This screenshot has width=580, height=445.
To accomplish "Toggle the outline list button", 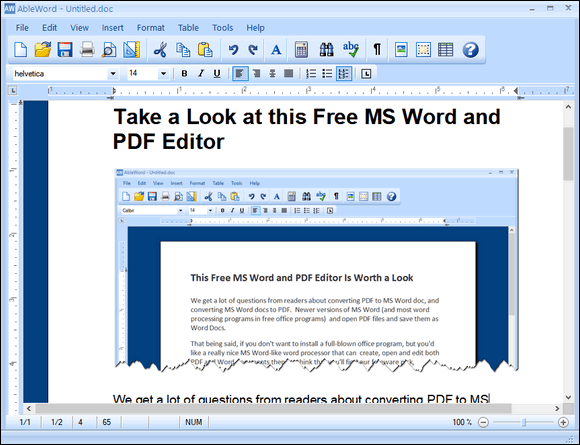I will coord(344,74).
